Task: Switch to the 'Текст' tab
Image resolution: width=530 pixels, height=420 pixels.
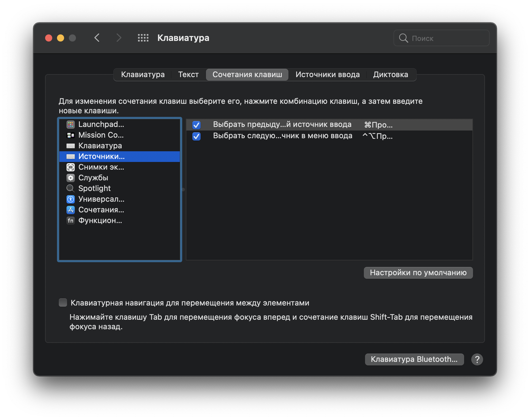Action: point(188,75)
